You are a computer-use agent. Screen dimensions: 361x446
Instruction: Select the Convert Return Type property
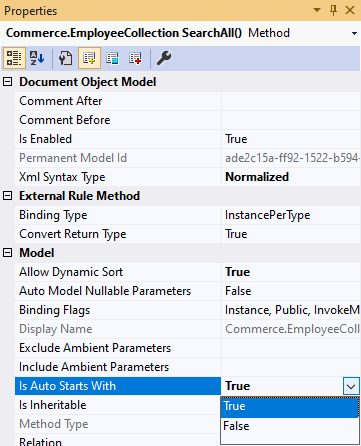point(118,234)
